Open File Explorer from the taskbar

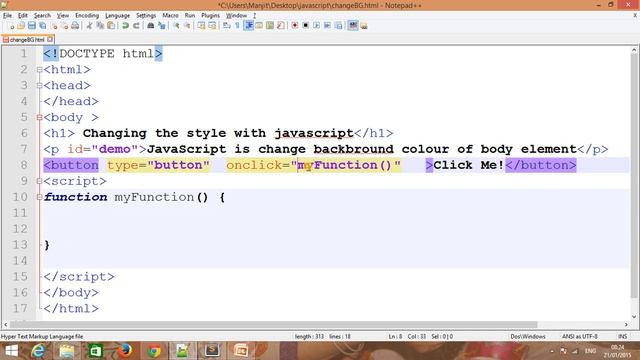(67, 351)
